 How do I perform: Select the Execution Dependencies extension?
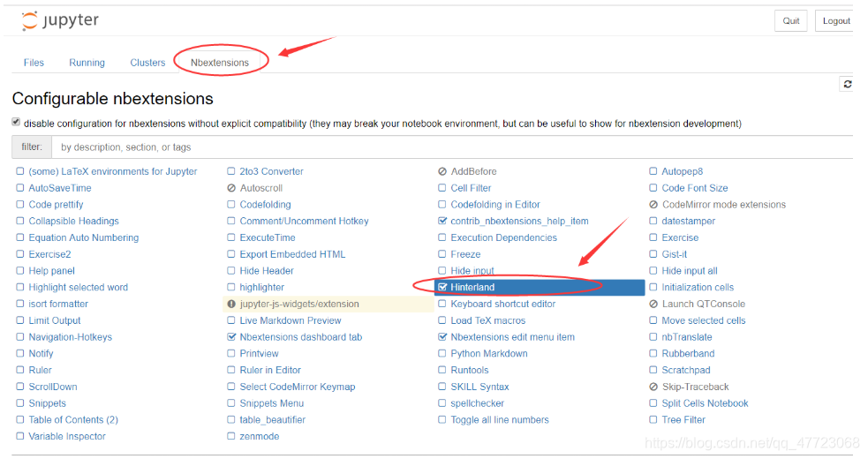pyautogui.click(x=503, y=238)
